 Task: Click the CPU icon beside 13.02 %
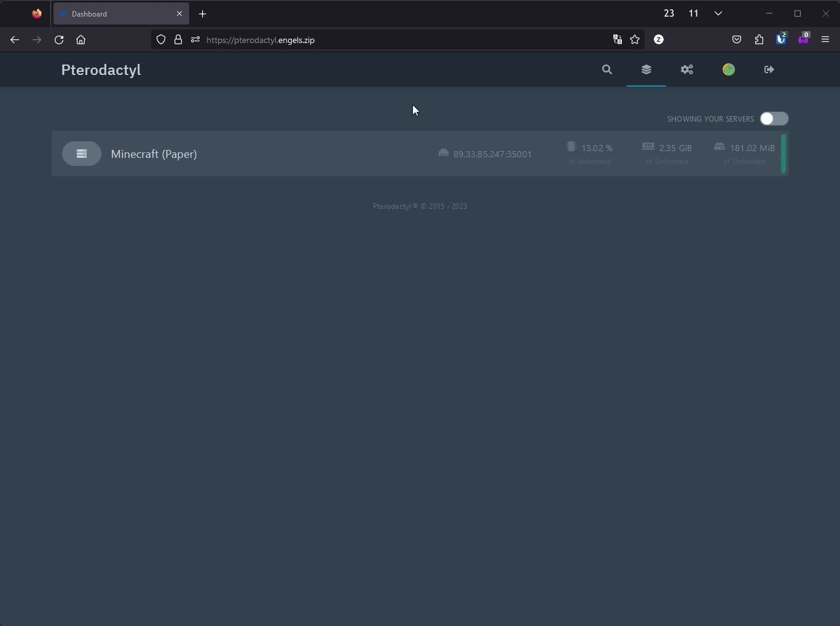coord(571,146)
